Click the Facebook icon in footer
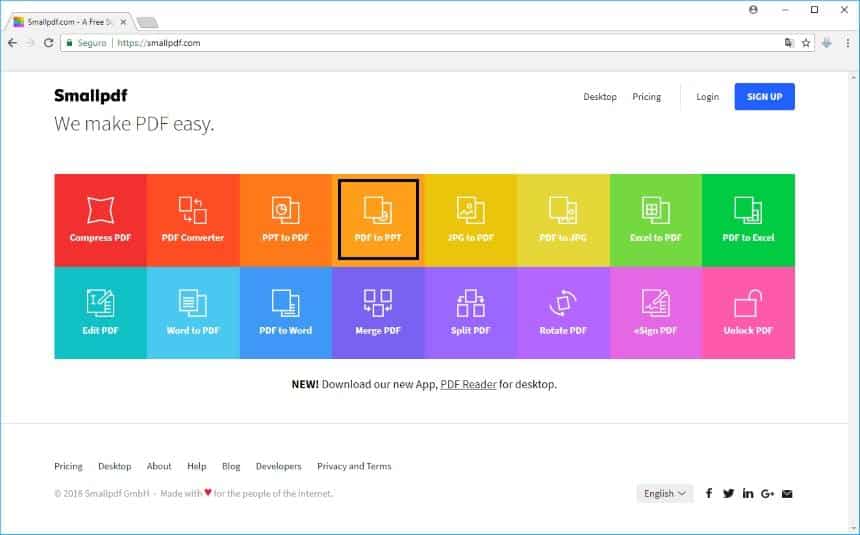 [x=709, y=494]
